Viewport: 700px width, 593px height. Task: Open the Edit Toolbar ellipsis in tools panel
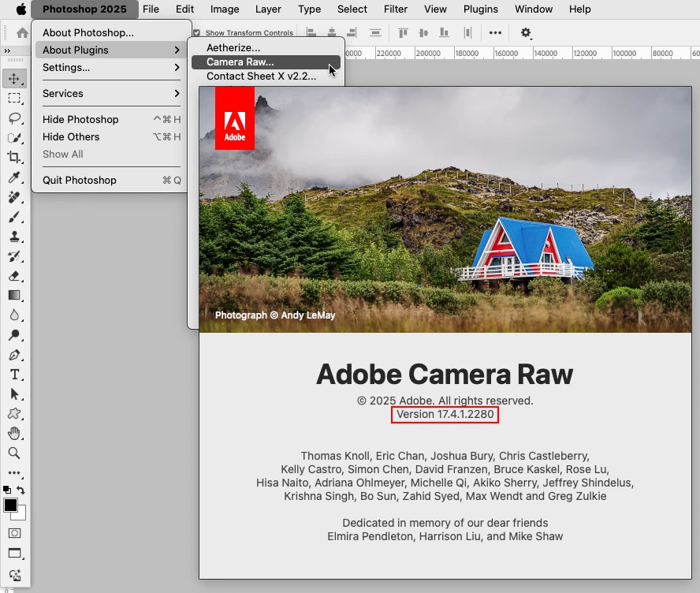point(14,472)
